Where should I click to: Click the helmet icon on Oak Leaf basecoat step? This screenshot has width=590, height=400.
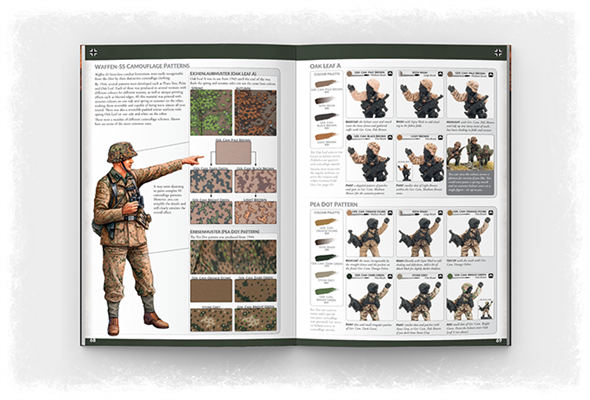[390, 74]
